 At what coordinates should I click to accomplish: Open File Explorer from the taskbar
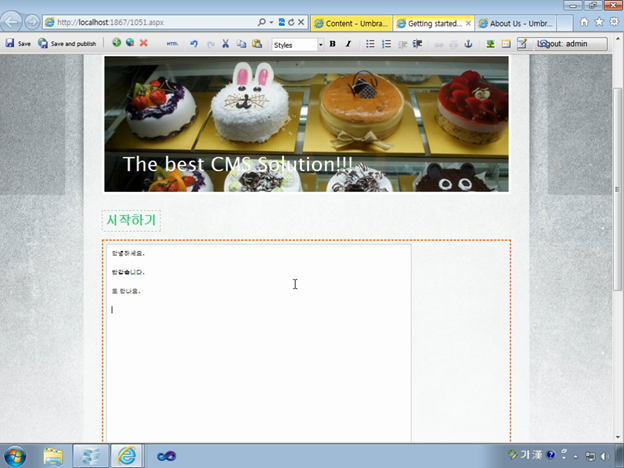53,456
